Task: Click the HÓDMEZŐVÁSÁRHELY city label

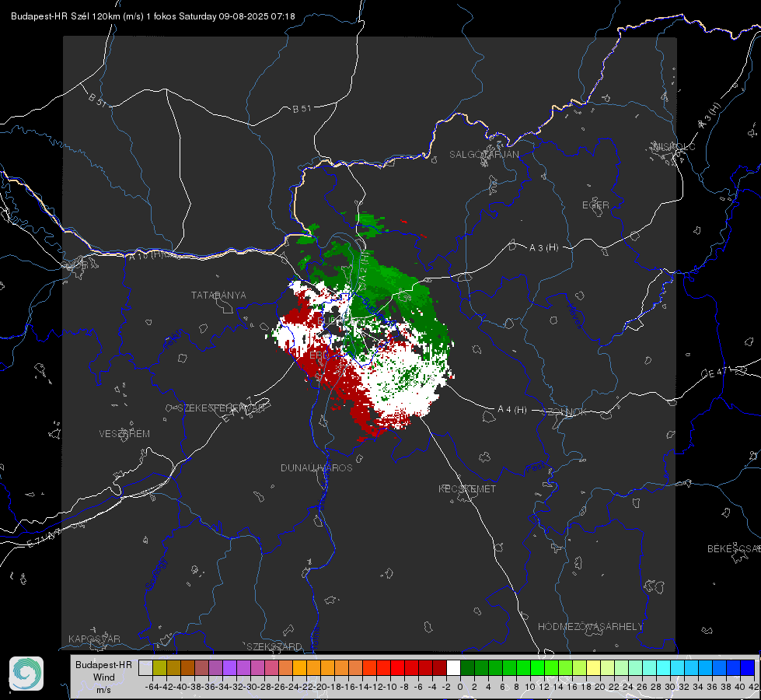Action: [x=590, y=627]
